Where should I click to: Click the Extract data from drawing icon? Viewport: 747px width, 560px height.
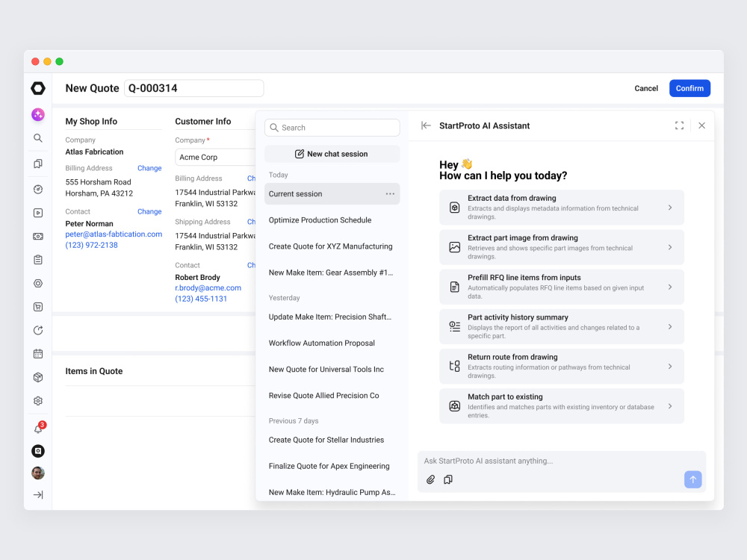pyautogui.click(x=454, y=208)
